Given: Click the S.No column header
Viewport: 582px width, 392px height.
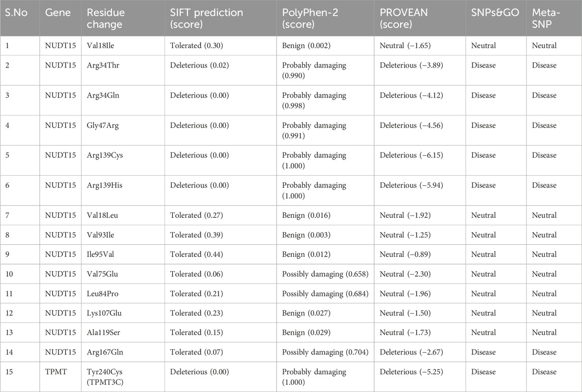Looking at the screenshot, I should tap(17, 12).
